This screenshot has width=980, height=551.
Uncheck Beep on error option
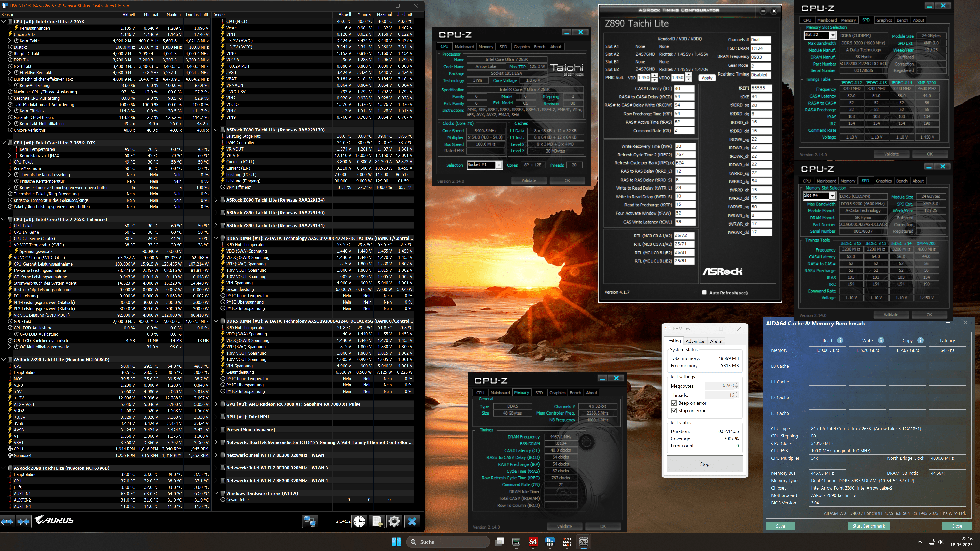[674, 403]
